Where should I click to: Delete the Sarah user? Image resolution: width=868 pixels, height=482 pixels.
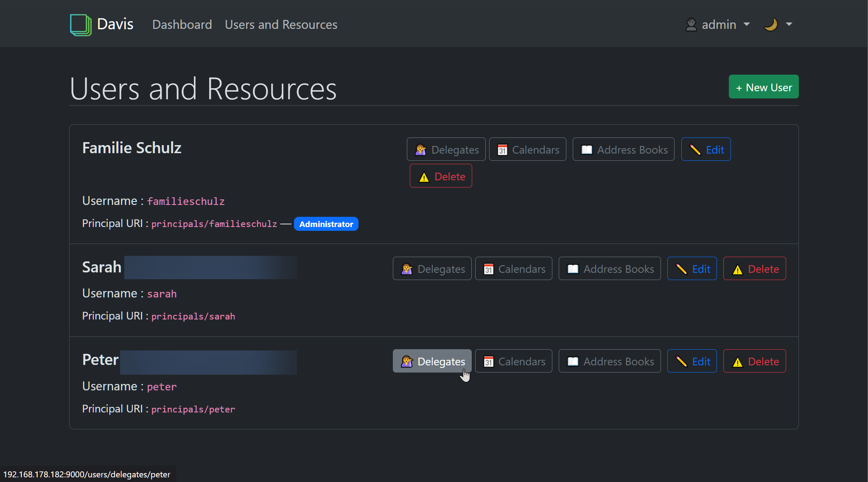[754, 269]
